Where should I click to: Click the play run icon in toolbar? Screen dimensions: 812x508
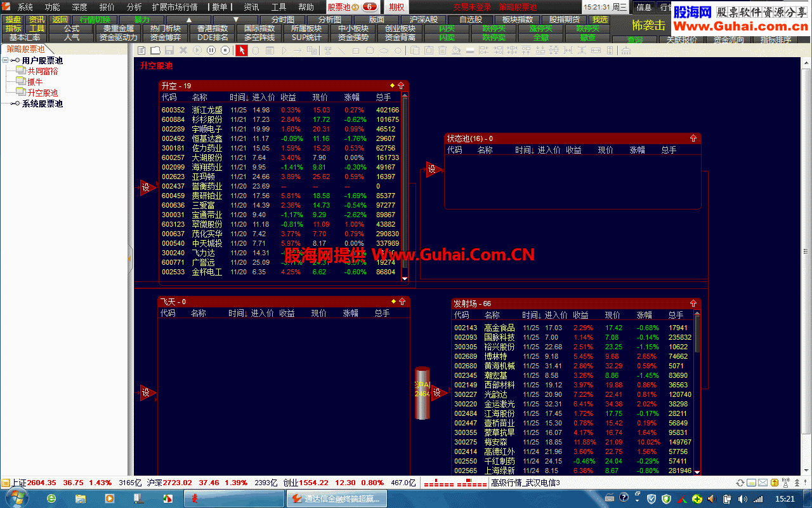tap(197, 50)
